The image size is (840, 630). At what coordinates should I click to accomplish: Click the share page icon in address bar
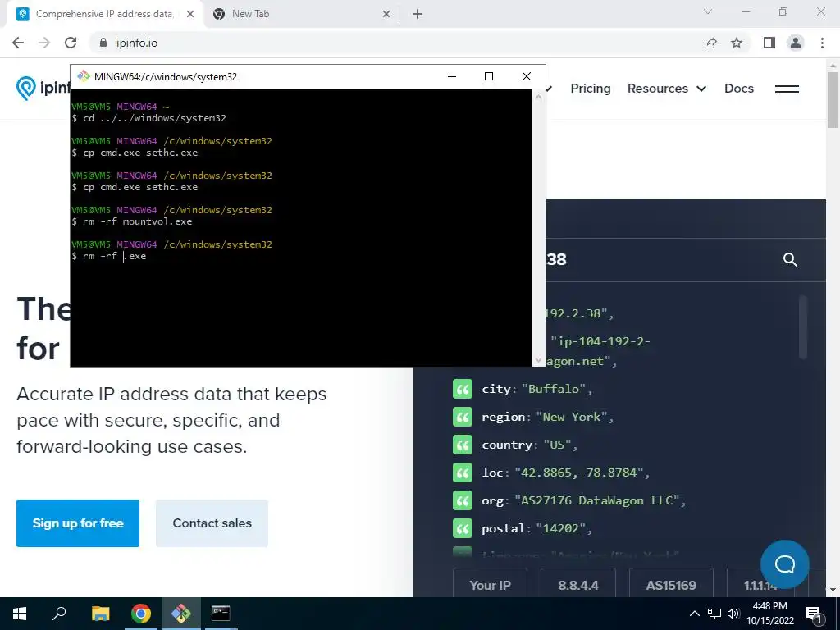(x=710, y=43)
